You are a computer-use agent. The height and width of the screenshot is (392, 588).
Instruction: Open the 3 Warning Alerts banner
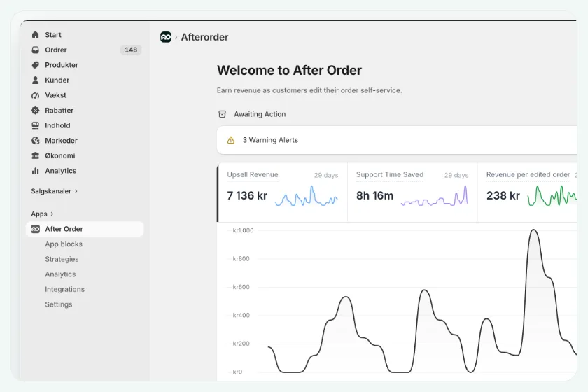[x=397, y=140]
